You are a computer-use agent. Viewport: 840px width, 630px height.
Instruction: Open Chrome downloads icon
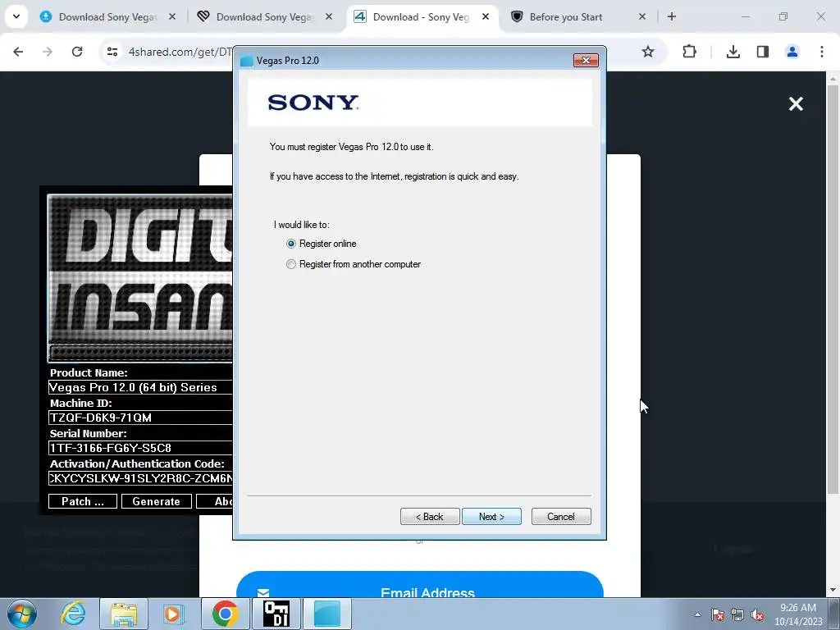click(733, 52)
